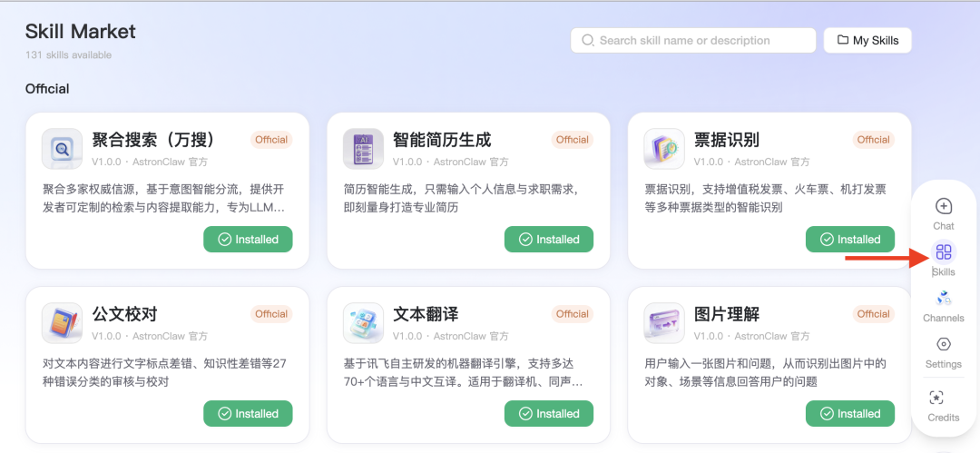This screenshot has width=980, height=453.
Task: Click the 图片理解 skill icon
Action: pos(664,323)
